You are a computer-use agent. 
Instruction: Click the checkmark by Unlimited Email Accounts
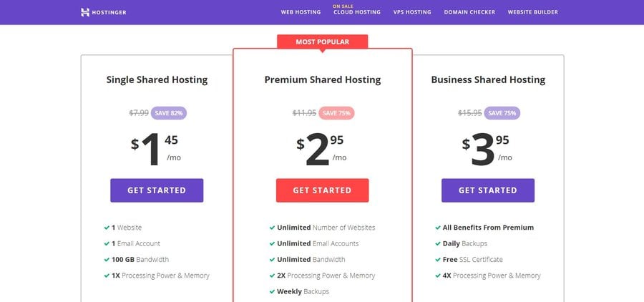pos(272,243)
